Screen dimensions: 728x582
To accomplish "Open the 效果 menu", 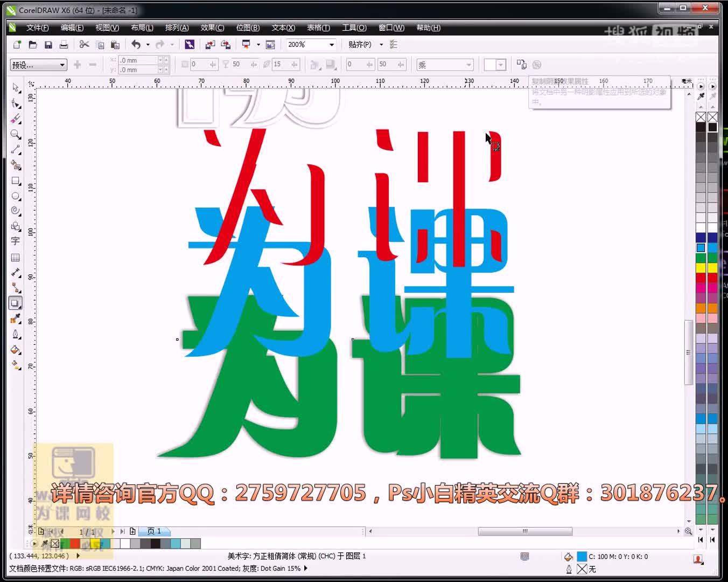I will coord(211,27).
